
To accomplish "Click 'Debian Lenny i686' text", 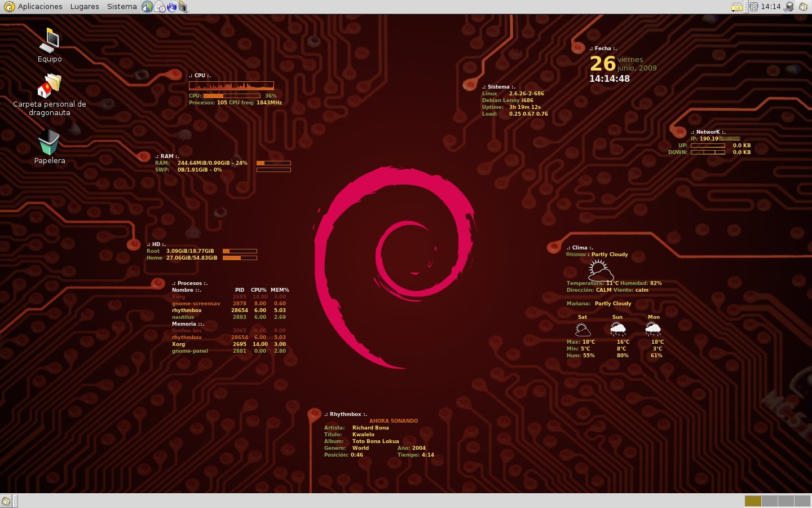I will tap(507, 100).
